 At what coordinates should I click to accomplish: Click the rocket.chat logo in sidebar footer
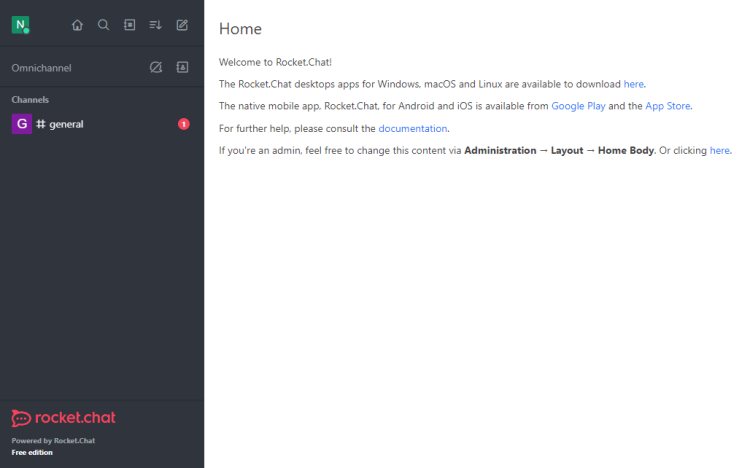pyautogui.click(x=64, y=418)
